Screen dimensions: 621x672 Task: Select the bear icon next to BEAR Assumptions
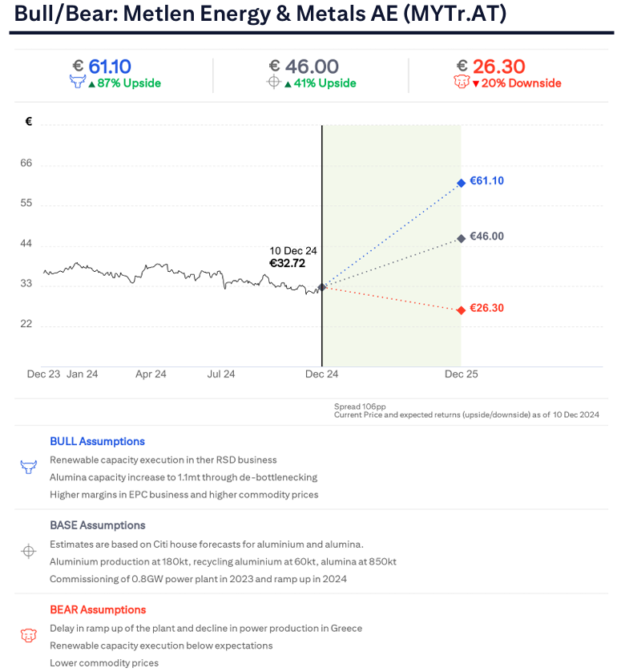pos(29,635)
